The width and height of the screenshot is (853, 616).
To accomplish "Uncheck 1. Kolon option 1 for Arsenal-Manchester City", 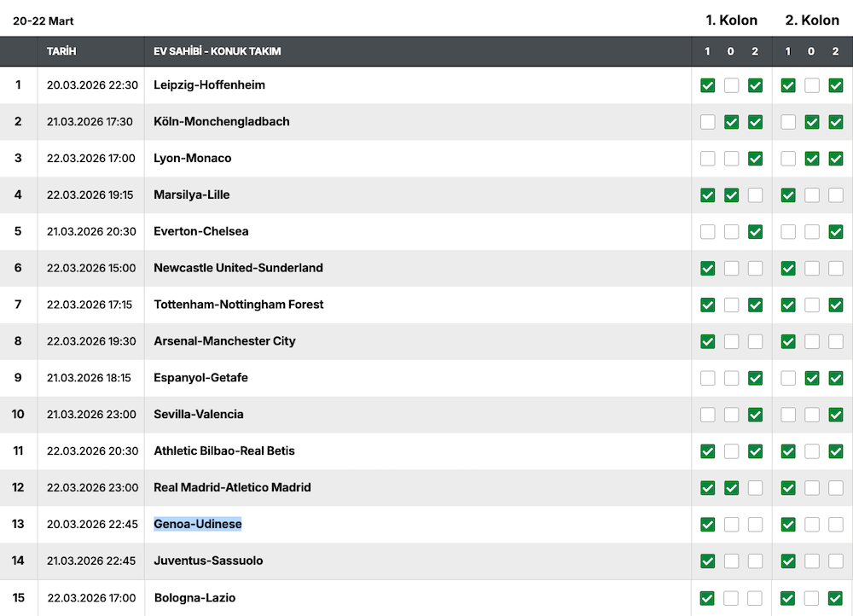I will (707, 341).
